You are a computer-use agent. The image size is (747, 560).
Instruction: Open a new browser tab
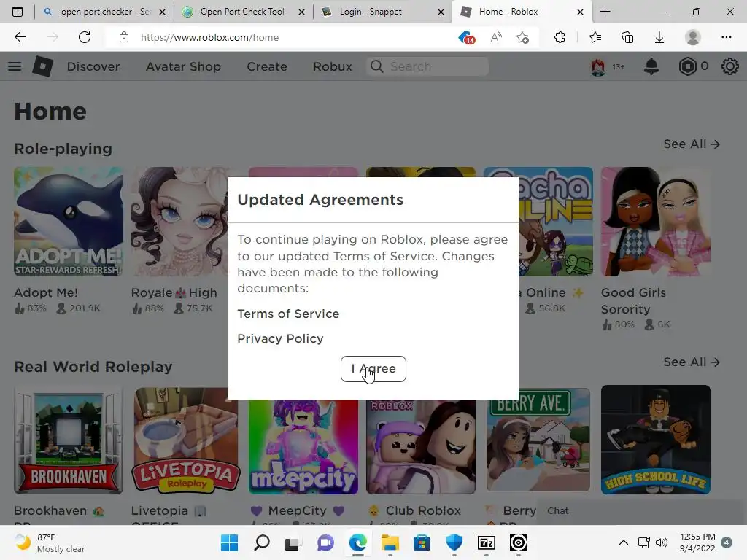click(605, 12)
